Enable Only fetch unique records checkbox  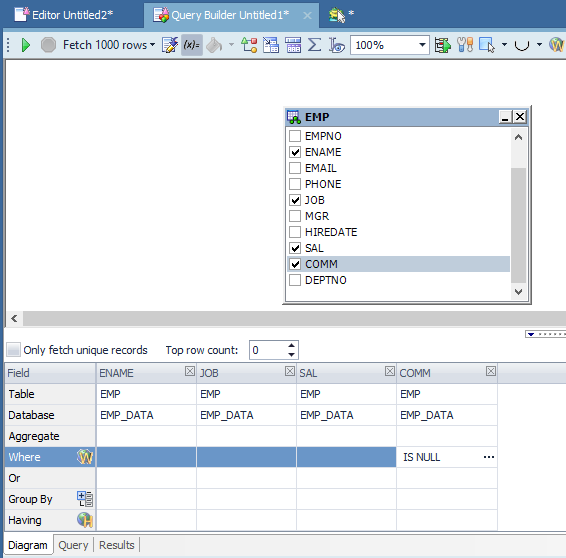click(13, 350)
